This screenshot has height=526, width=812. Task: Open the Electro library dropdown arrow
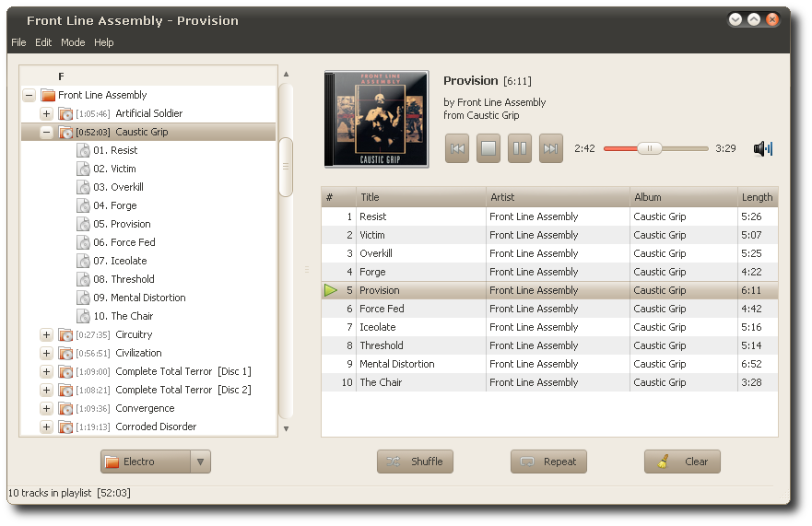[x=200, y=462]
